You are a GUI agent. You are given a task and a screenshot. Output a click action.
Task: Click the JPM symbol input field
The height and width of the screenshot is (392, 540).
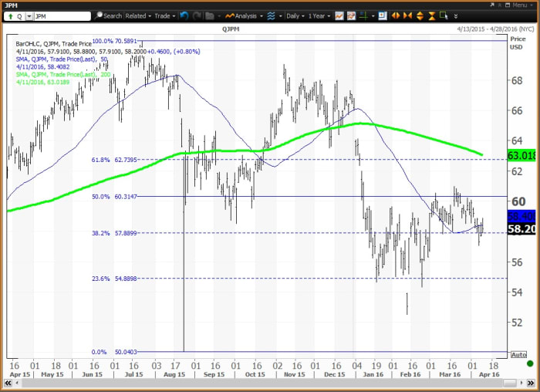tap(62, 16)
